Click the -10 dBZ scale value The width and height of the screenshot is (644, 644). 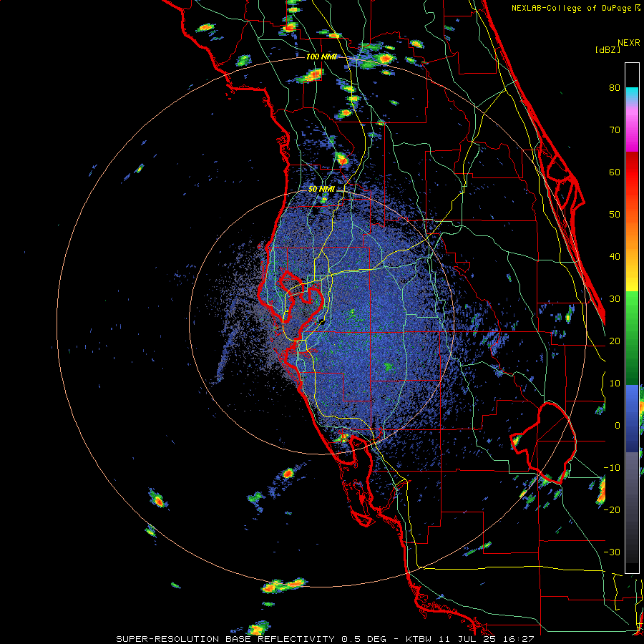coord(612,468)
